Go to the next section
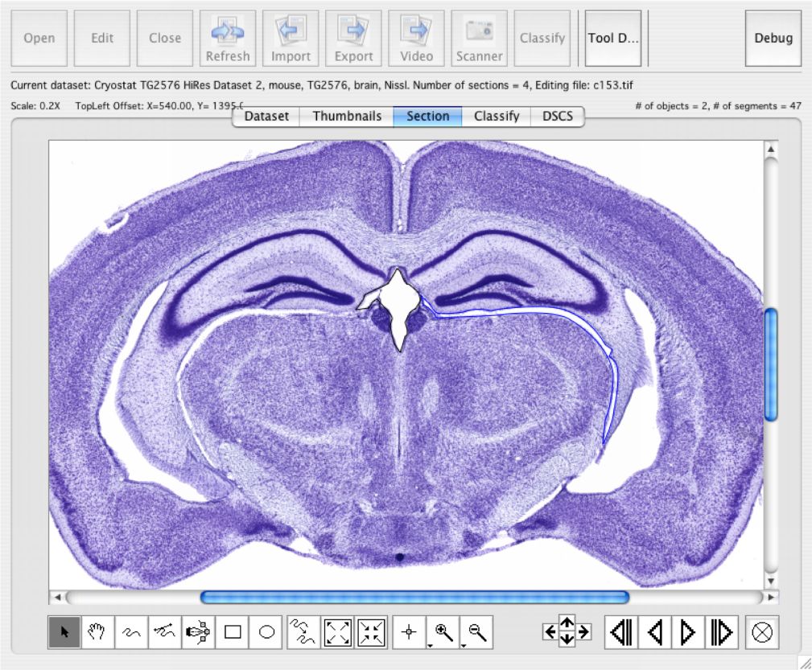Screen dimensions: 812x670 (688, 632)
